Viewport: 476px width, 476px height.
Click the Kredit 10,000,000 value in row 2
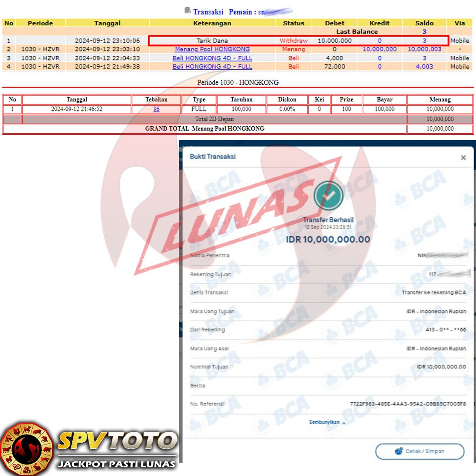coord(379,50)
